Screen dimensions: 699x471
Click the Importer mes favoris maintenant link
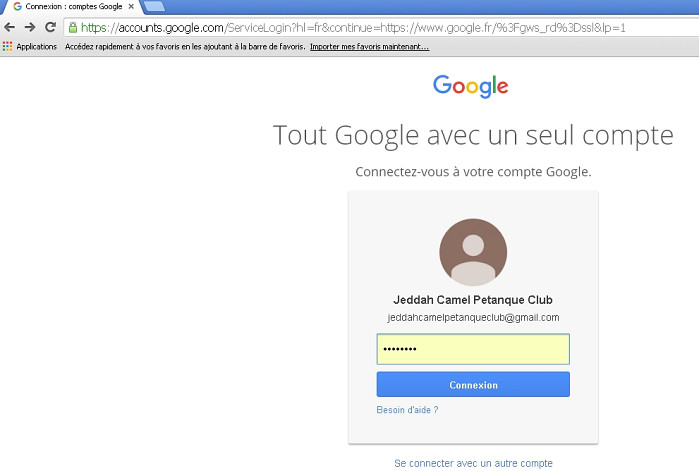tap(370, 46)
